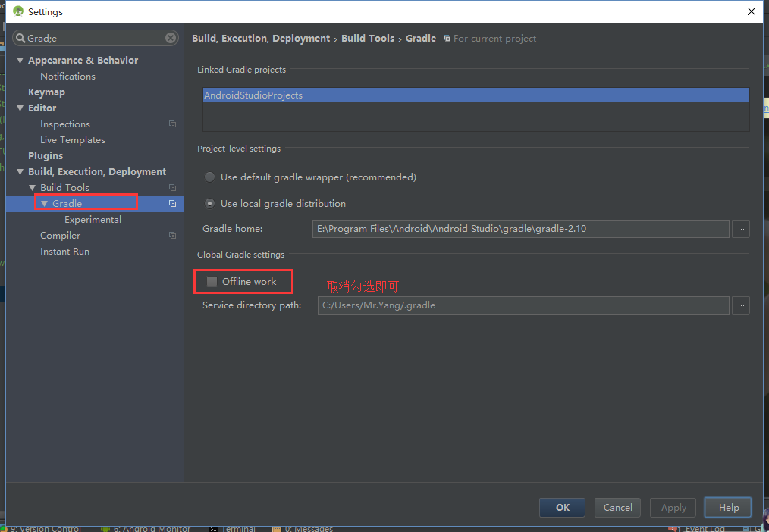Collapse the Appearance & Behavior section

20,60
